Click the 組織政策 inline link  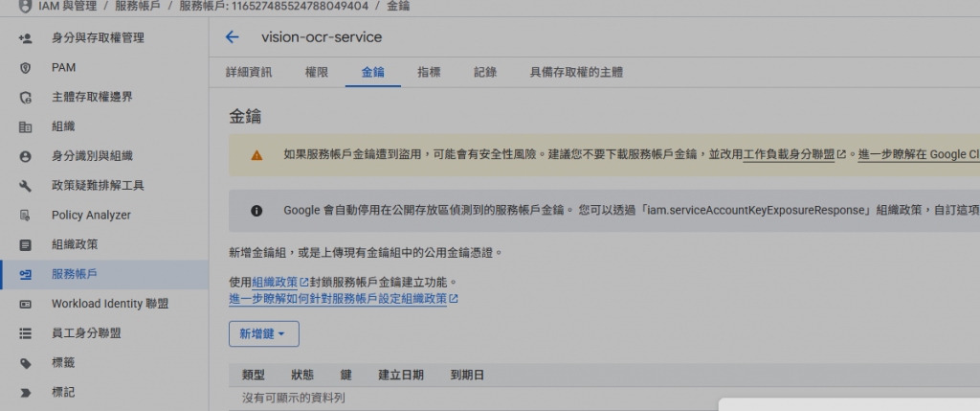[x=275, y=282]
